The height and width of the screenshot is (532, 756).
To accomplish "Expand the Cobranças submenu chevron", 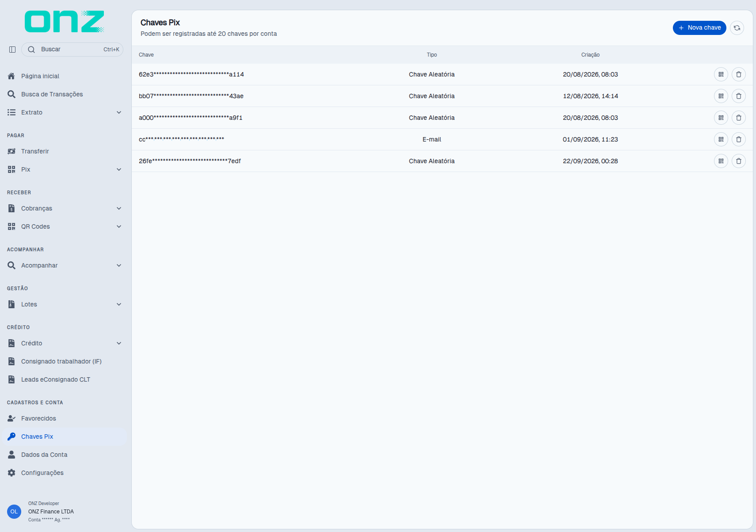I will pyautogui.click(x=119, y=208).
